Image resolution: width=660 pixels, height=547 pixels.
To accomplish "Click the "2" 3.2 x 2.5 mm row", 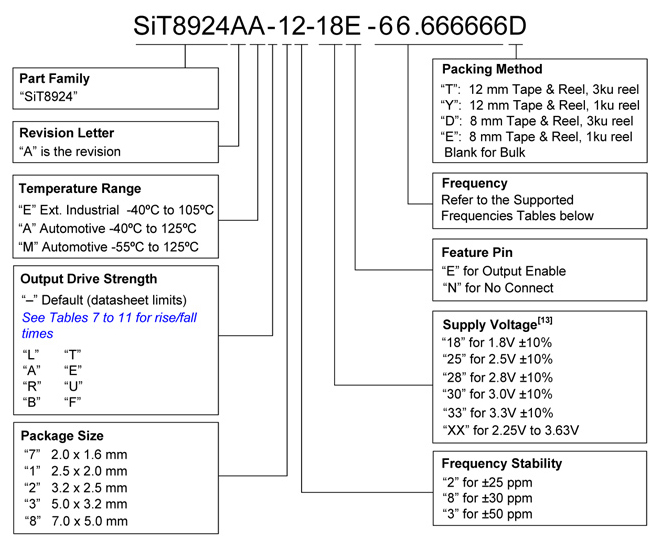I will (76, 488).
